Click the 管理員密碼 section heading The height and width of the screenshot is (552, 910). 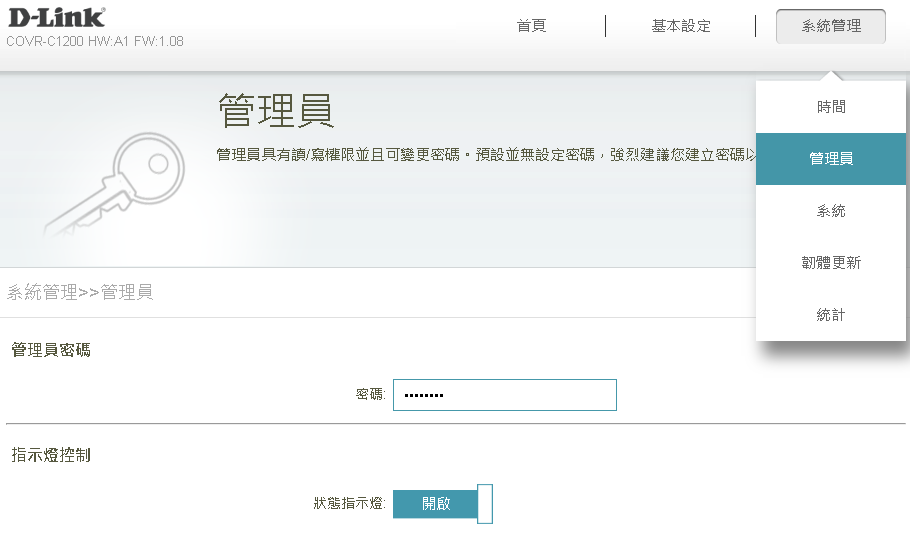tap(51, 350)
